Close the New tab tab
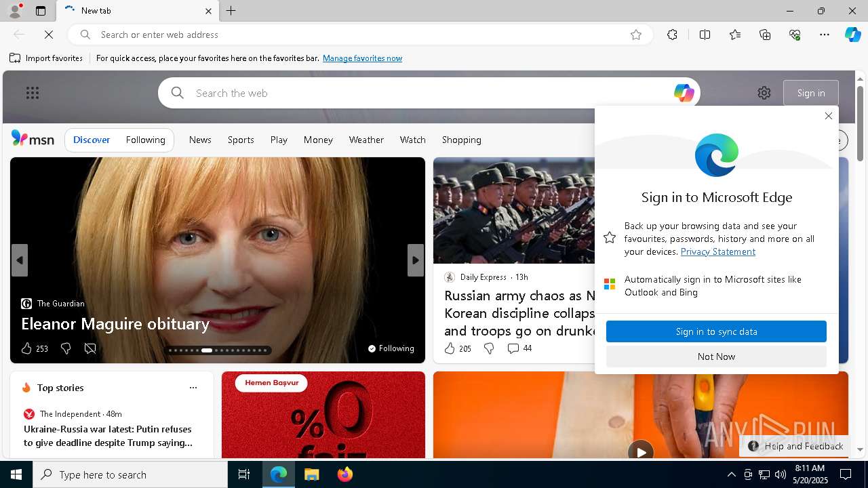Viewport: 868px width, 488px height. point(208,11)
